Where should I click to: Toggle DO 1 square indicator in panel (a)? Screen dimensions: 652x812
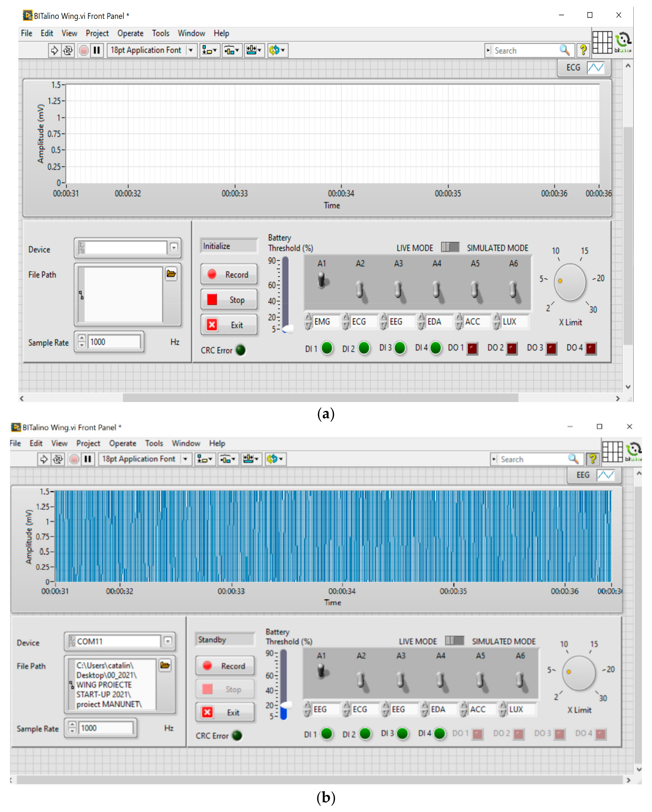point(472,348)
